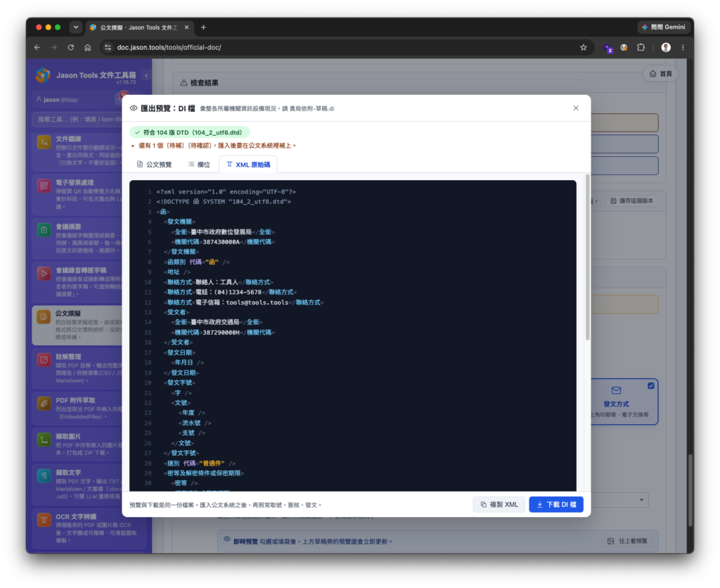The image size is (720, 588).
Task: Click the jason @ldap user label
Action: pos(58,100)
